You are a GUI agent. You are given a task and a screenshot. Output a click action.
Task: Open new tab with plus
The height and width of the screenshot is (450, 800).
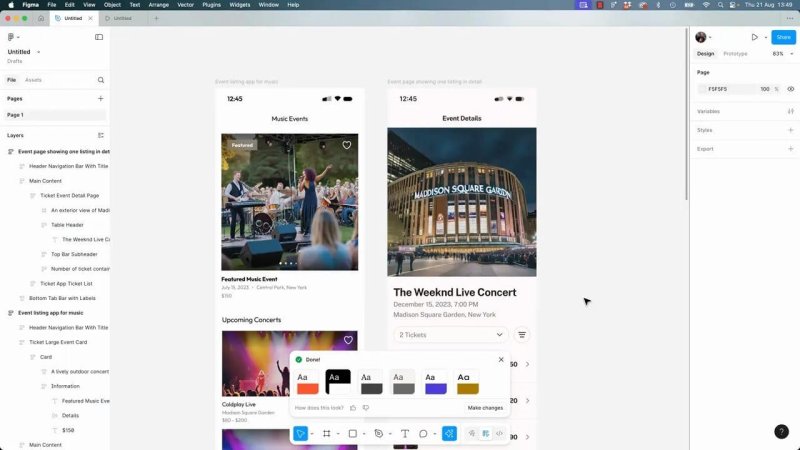[x=156, y=18]
